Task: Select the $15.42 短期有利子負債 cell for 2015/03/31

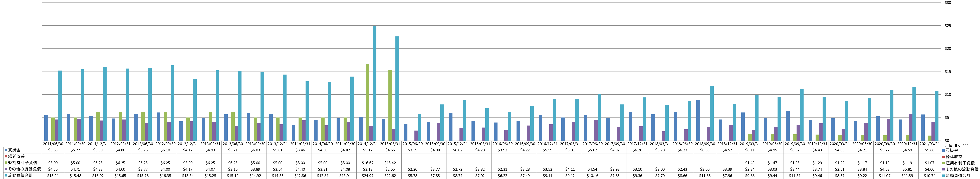Action: (390, 163)
